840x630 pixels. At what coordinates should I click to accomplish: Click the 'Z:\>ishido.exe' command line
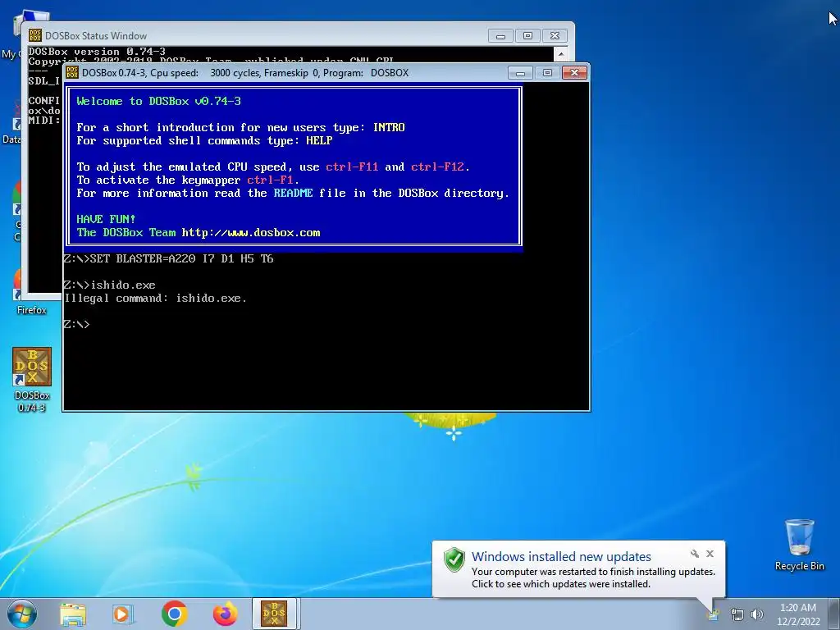pos(109,285)
